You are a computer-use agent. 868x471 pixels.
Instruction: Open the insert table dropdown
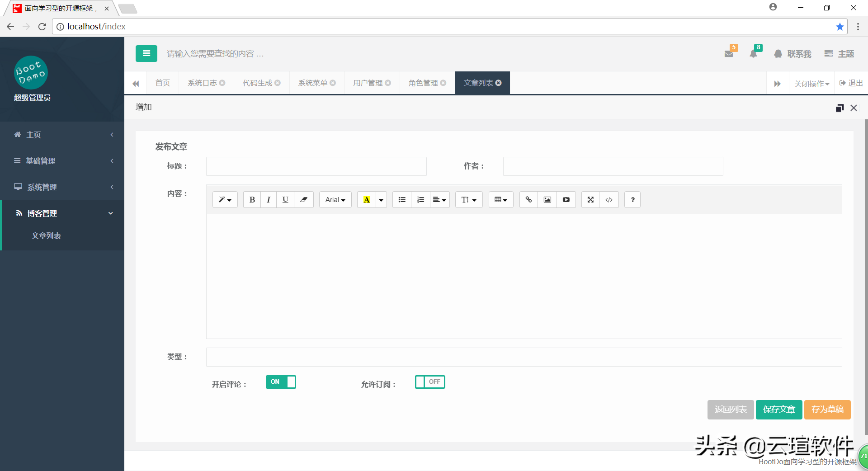[501, 200]
